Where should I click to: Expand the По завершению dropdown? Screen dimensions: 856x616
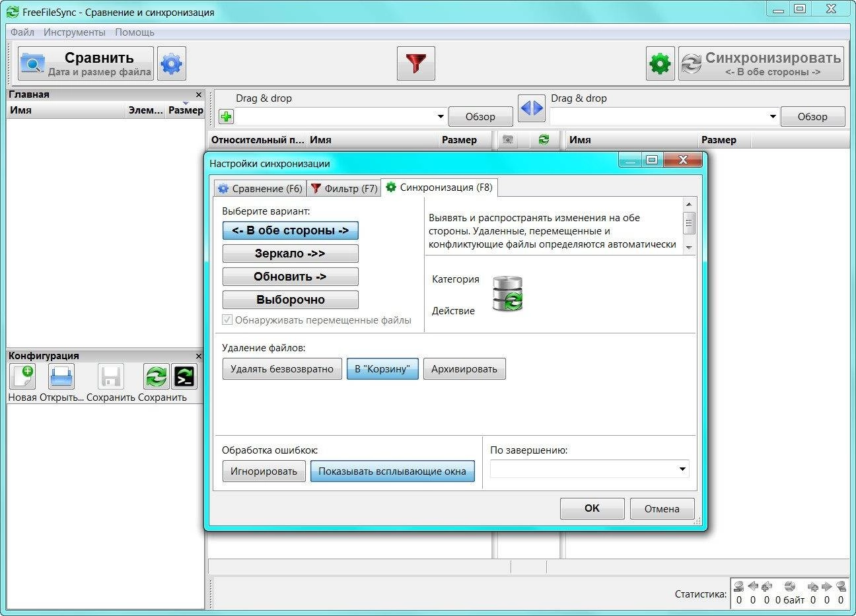(x=682, y=469)
